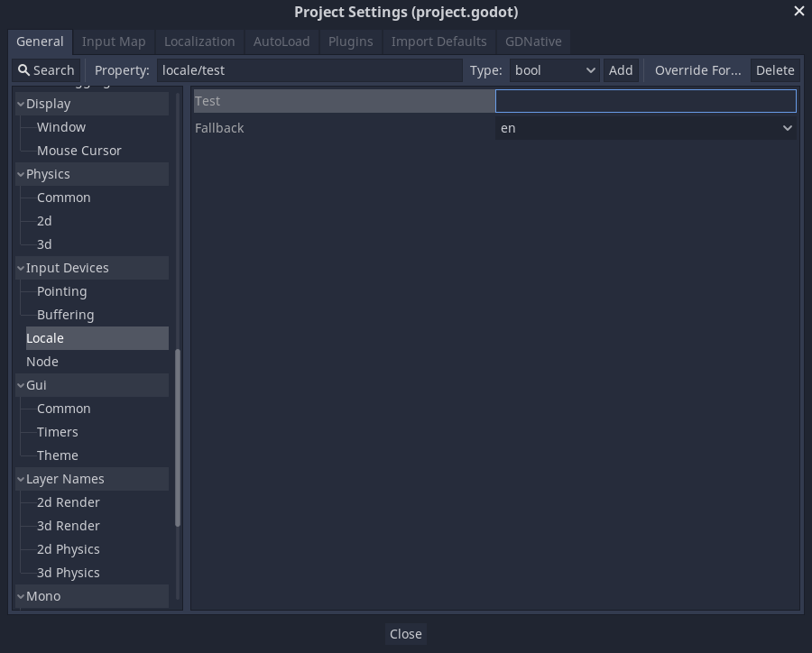The width and height of the screenshot is (812, 653).
Task: Collapse the Display tree section
Action: click(x=21, y=104)
